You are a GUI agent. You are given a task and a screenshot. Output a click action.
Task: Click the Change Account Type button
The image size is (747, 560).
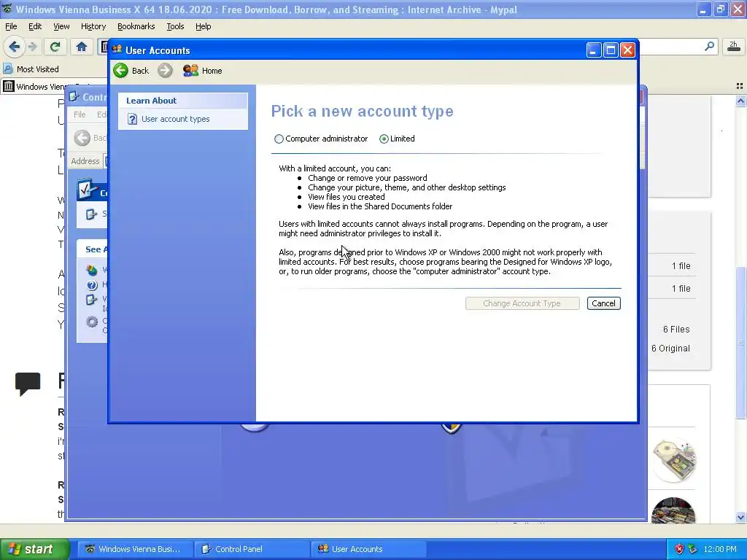[x=522, y=303]
